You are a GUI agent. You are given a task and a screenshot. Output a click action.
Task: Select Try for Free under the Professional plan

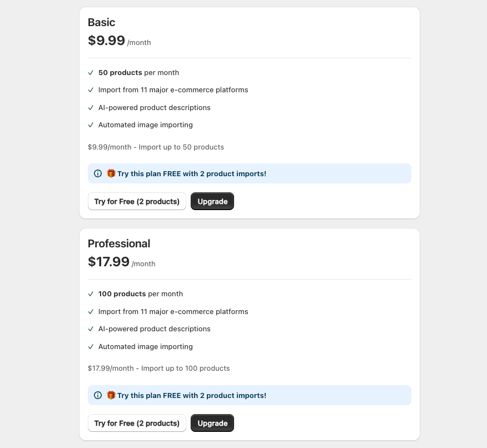click(x=137, y=423)
